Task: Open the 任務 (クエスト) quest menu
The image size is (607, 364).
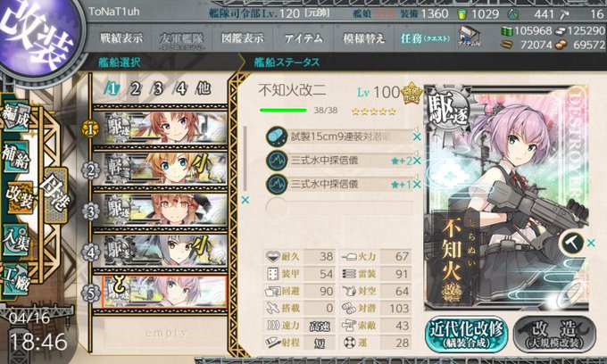Action: coord(425,38)
